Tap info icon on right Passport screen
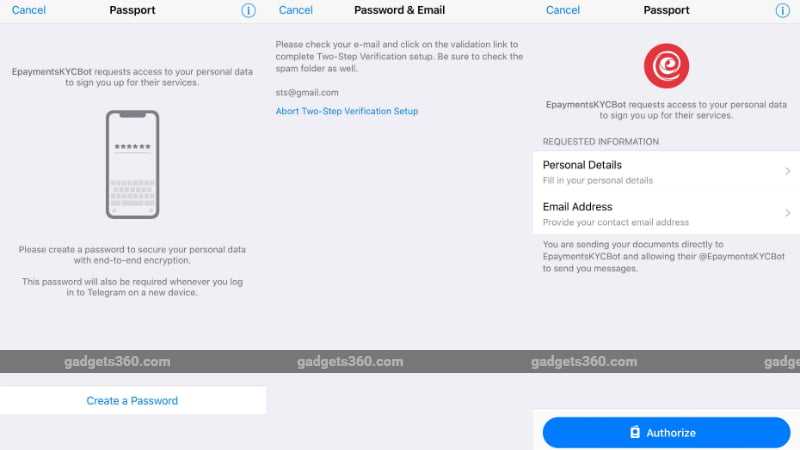The height and width of the screenshot is (450, 800). point(782,10)
